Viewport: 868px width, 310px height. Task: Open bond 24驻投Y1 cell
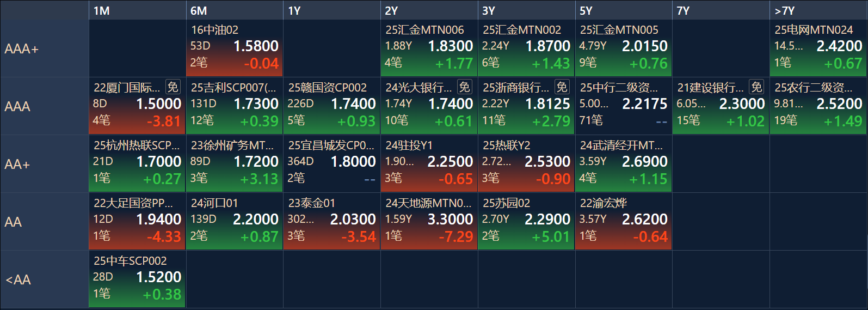point(429,164)
